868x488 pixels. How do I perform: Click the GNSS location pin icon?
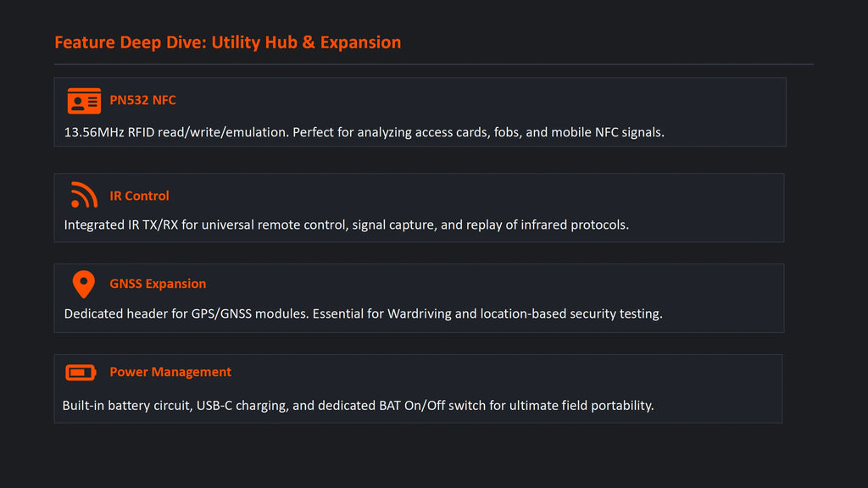pos(84,285)
